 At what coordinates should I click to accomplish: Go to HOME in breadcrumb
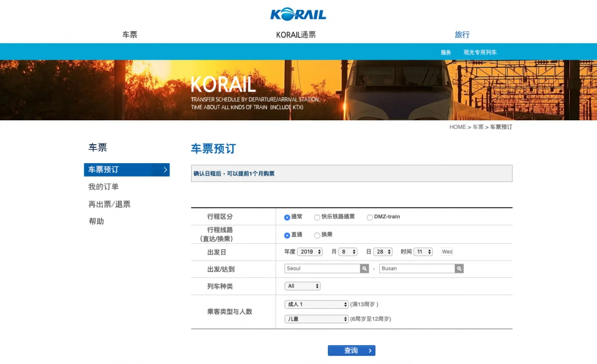[x=458, y=127]
